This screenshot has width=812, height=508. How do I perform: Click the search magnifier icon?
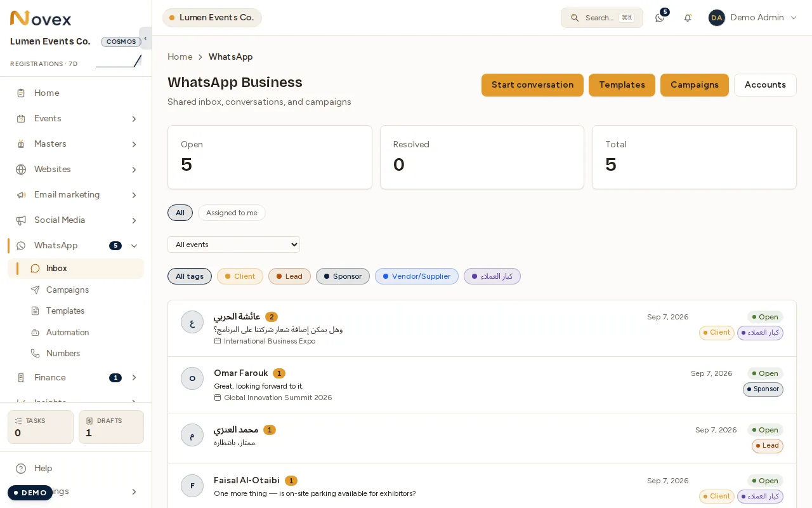coord(575,18)
